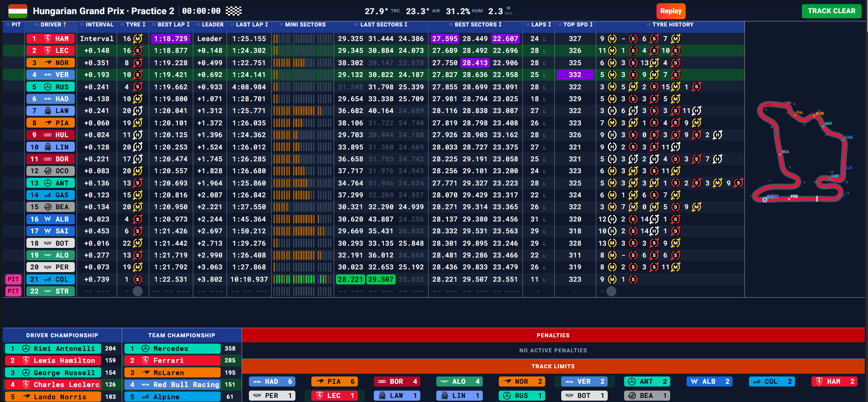Click the NO ACTIVE PENALTIES message

(553, 350)
